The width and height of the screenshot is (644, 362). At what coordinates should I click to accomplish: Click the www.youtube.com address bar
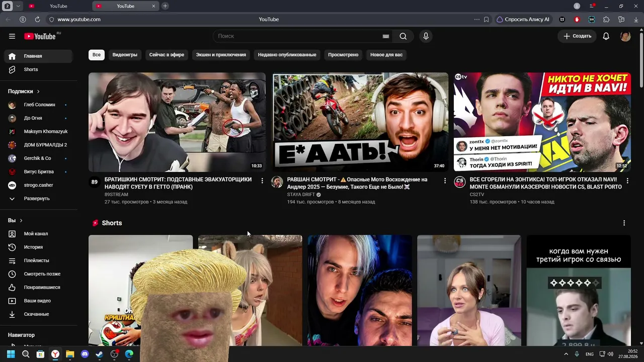click(x=79, y=19)
